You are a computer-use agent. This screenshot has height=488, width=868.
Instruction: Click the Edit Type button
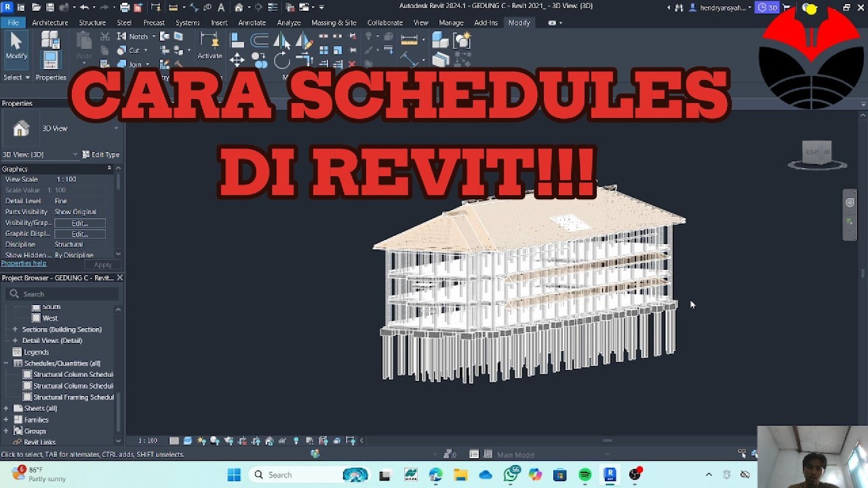pos(101,155)
